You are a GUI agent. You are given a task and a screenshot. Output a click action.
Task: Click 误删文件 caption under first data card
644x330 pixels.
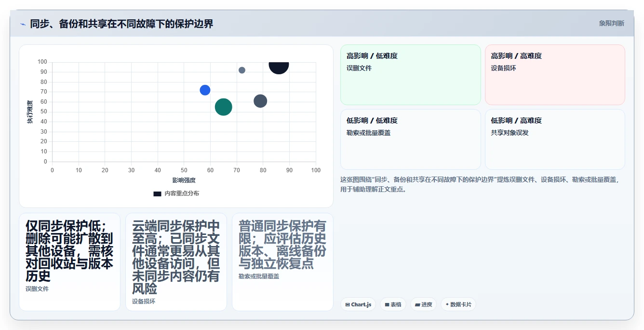(37, 289)
